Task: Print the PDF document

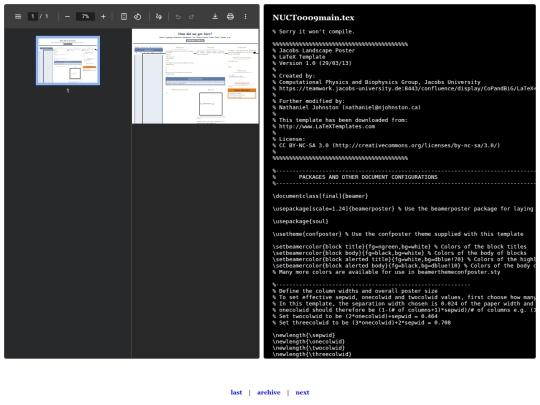Action: coord(230,16)
